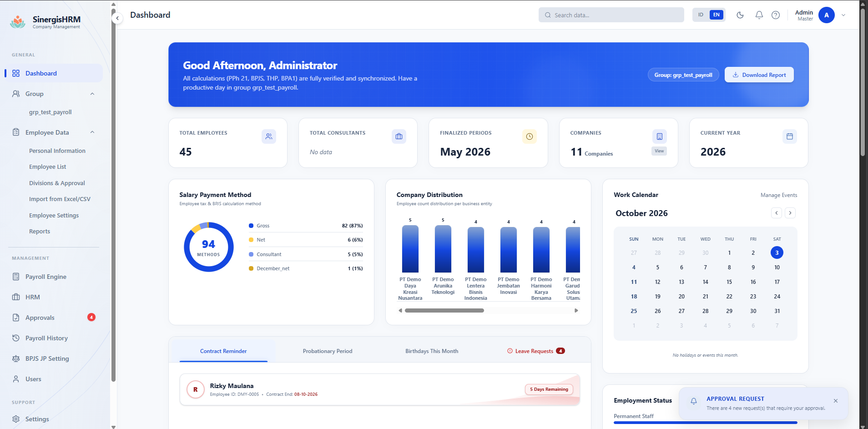Open Reports submenu item
The width and height of the screenshot is (868, 429).
pos(40,232)
